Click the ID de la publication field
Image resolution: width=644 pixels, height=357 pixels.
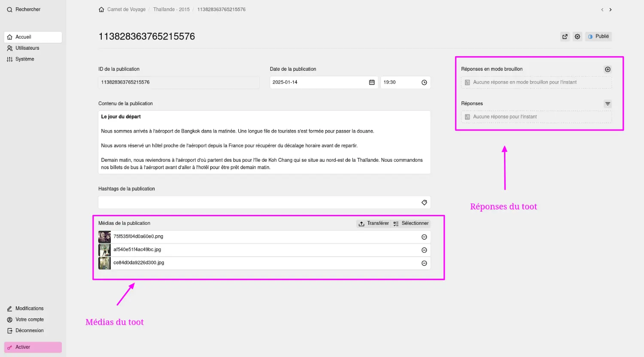point(179,82)
